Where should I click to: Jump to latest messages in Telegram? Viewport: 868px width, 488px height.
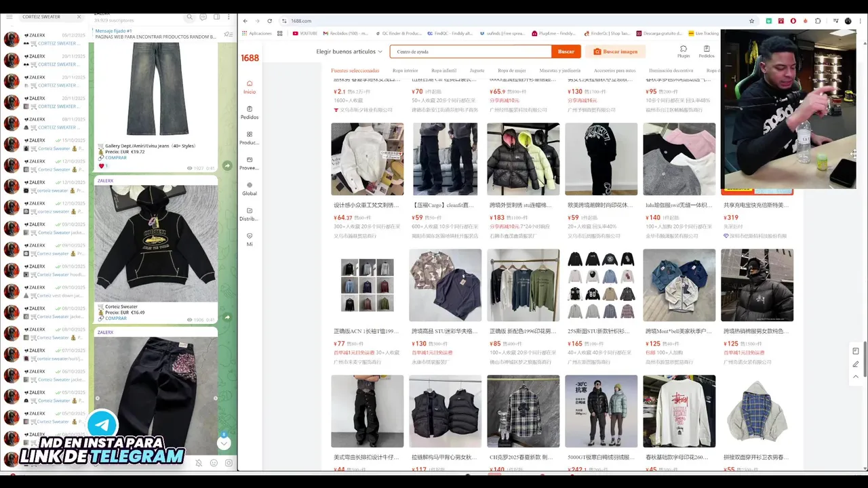coord(224,443)
